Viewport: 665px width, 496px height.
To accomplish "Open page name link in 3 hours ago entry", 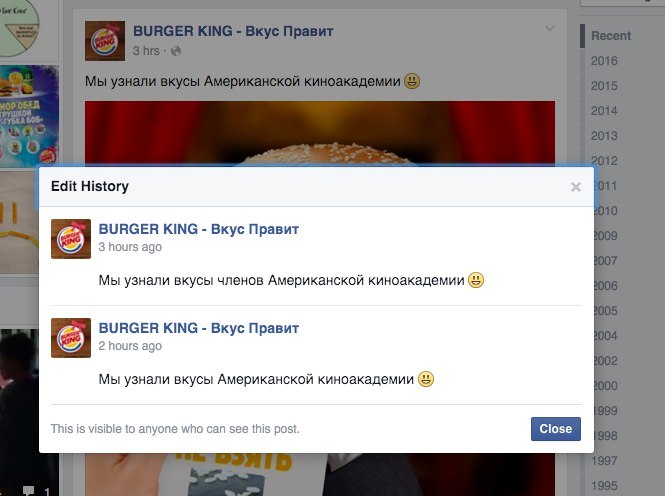I will [198, 229].
